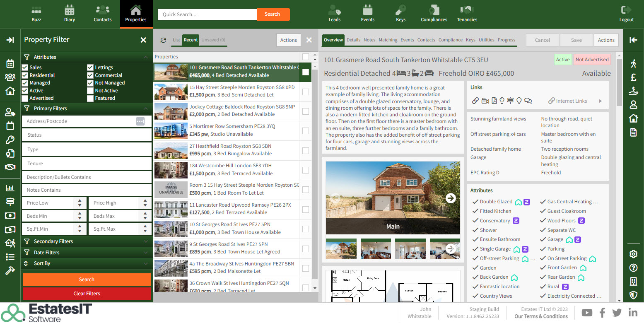This screenshot has height=323, width=644.
Task: Open the Type dropdown field
Action: pos(87,149)
